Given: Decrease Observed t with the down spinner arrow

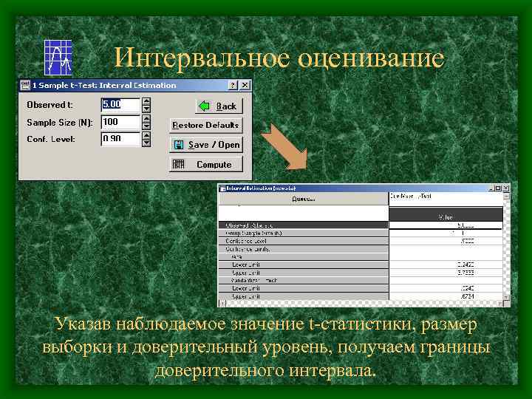Looking at the screenshot, I should point(146,109).
